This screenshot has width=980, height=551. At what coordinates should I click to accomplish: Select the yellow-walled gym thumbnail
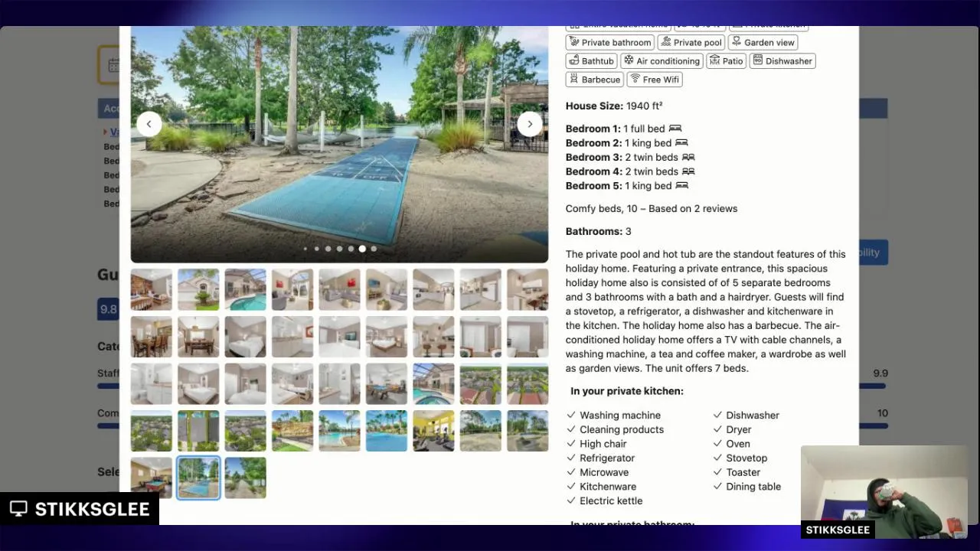pos(433,431)
